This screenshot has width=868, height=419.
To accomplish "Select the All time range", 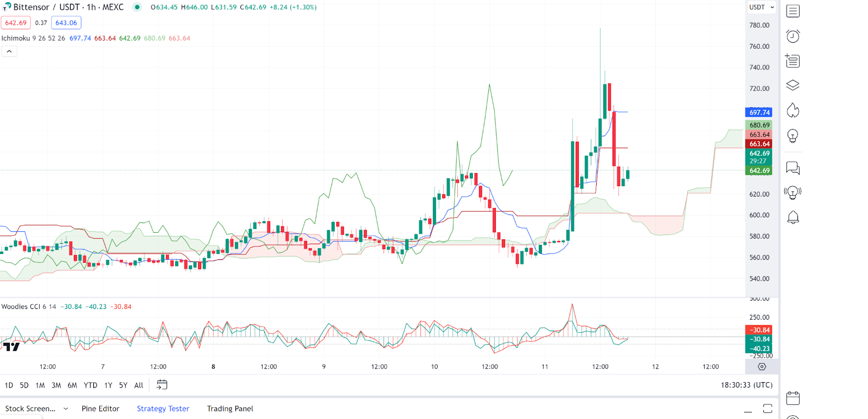I will point(138,385).
